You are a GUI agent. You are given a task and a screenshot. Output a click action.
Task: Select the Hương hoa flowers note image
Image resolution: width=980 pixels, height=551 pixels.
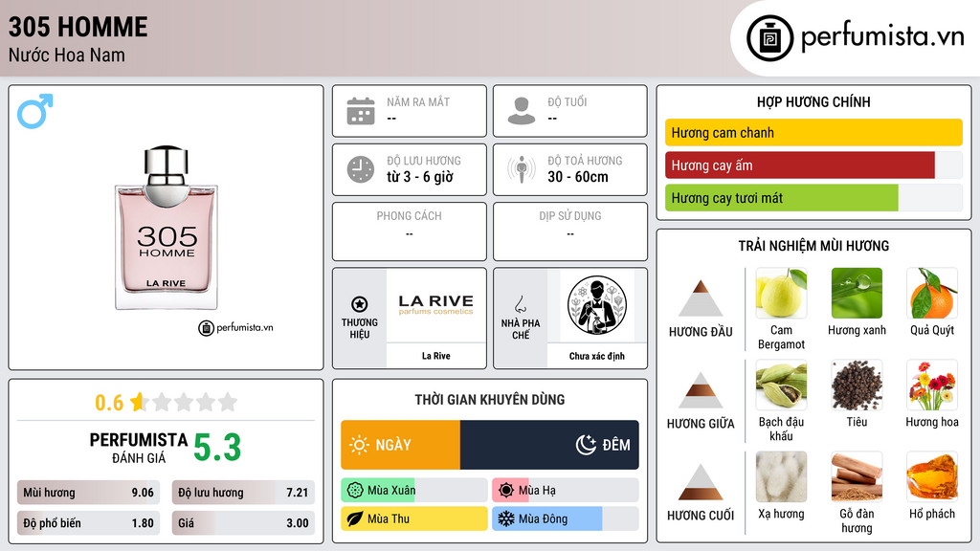(932, 385)
